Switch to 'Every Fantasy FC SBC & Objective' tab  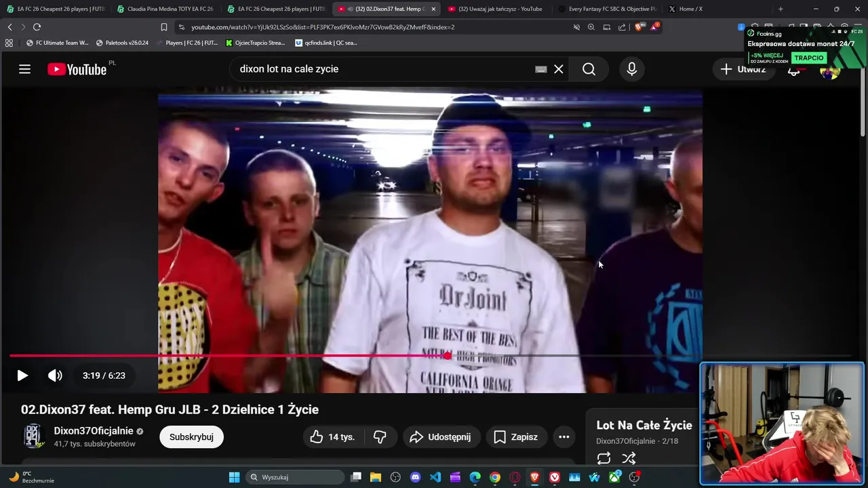coord(607,9)
